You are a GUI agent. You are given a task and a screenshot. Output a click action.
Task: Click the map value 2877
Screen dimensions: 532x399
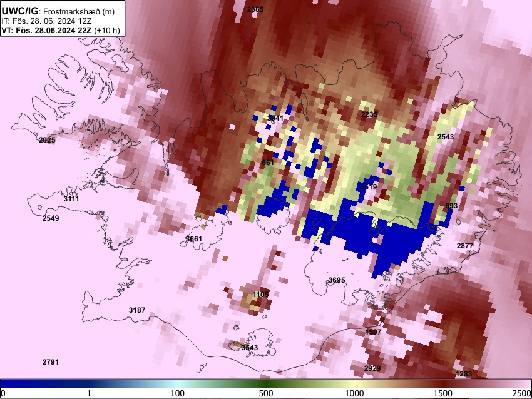click(x=465, y=246)
